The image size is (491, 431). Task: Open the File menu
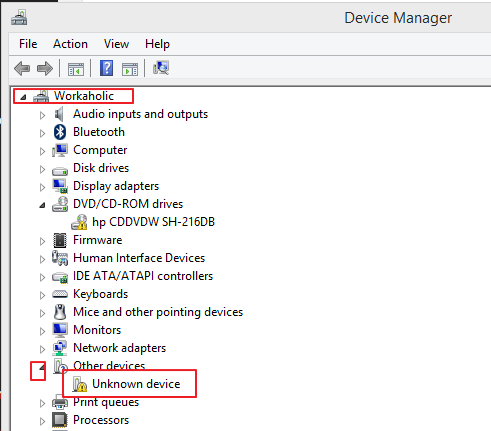click(28, 44)
